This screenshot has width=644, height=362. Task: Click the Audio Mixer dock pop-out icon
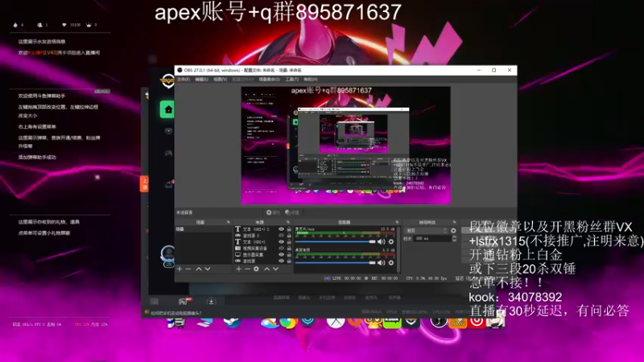pyautogui.click(x=397, y=222)
